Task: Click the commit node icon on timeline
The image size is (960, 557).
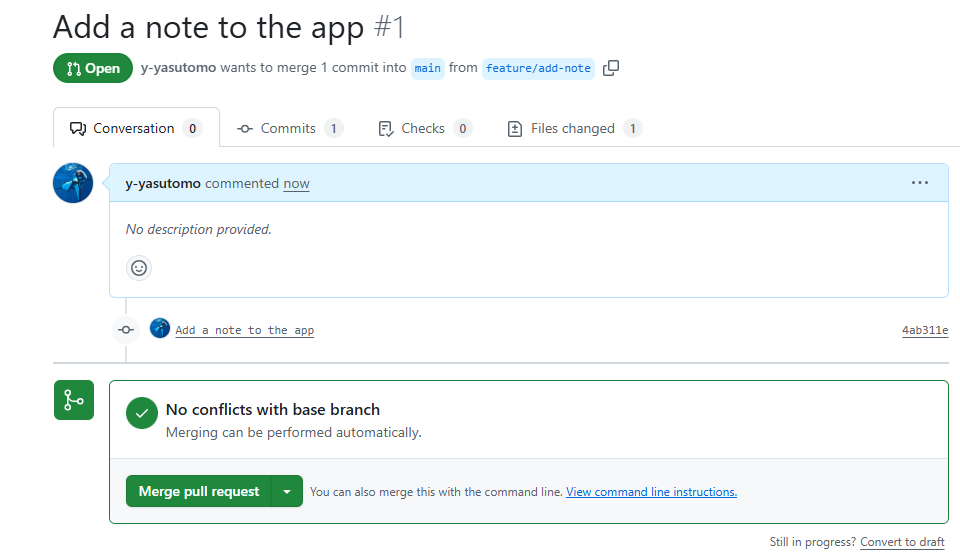Action: [126, 329]
